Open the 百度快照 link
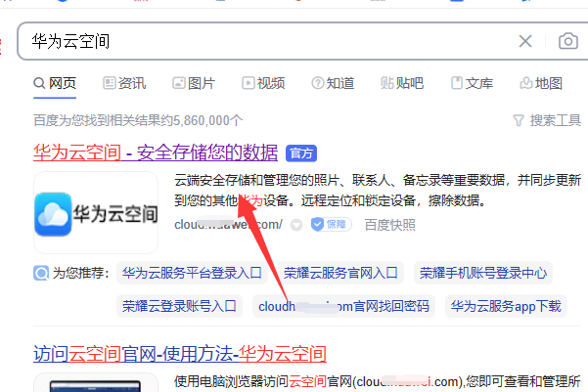588x392 pixels. (390, 225)
